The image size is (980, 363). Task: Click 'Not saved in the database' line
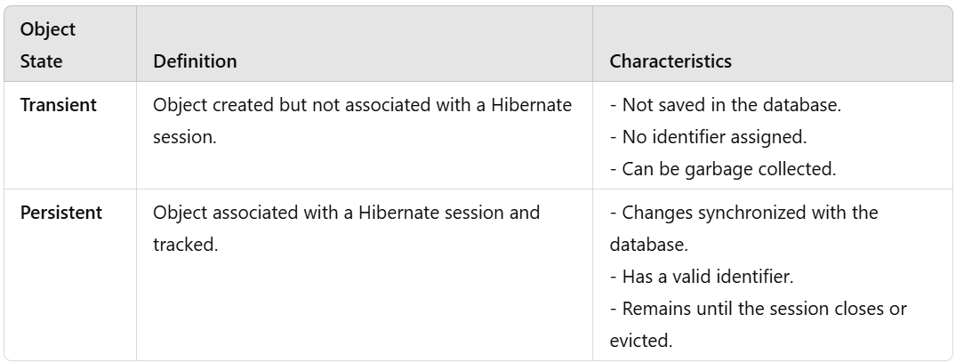726,105
